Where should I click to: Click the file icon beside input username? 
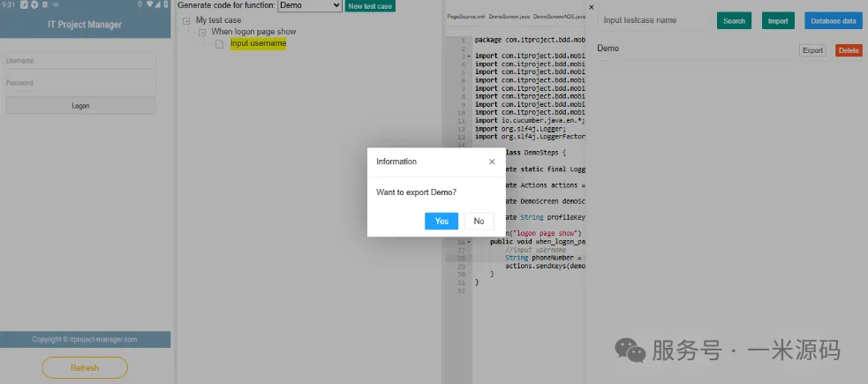(219, 44)
